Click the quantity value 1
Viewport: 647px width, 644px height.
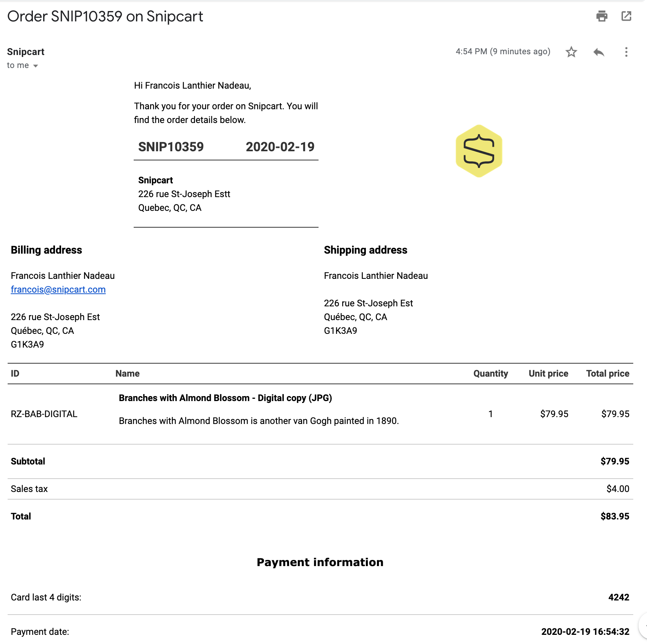(x=490, y=414)
